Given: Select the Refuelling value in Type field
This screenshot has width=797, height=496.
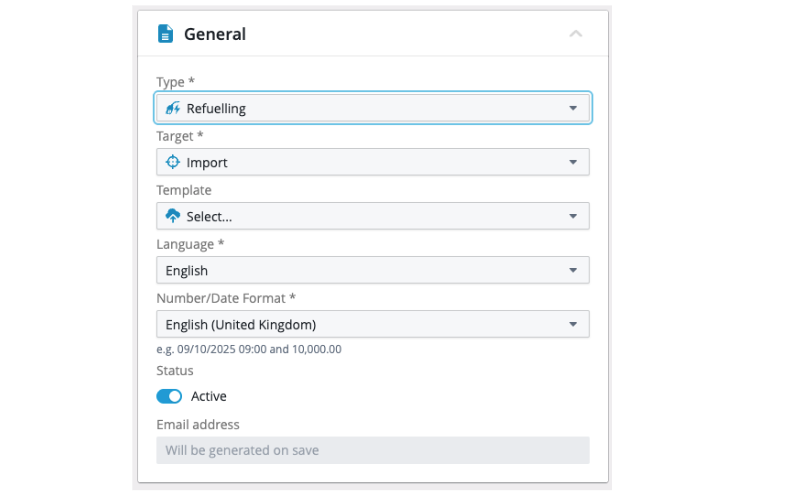Looking at the screenshot, I should tap(216, 108).
